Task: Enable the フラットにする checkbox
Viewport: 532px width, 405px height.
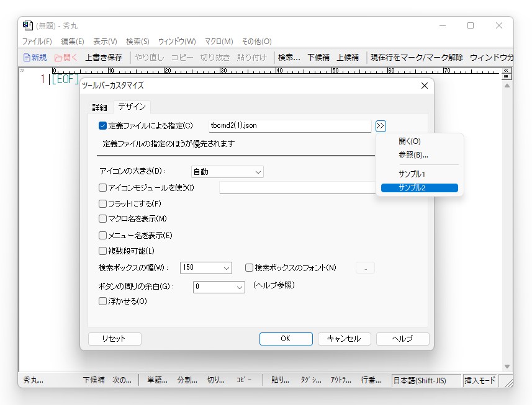Action: (x=102, y=205)
